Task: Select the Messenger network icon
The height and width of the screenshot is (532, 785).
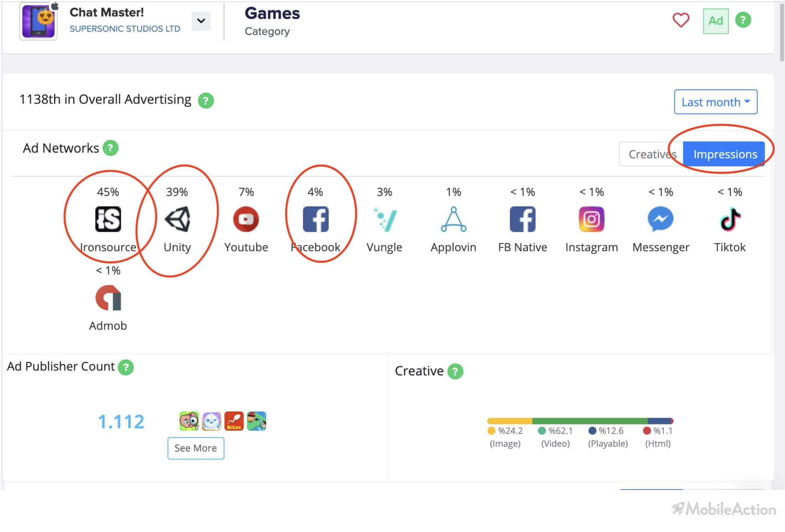Action: [x=661, y=219]
